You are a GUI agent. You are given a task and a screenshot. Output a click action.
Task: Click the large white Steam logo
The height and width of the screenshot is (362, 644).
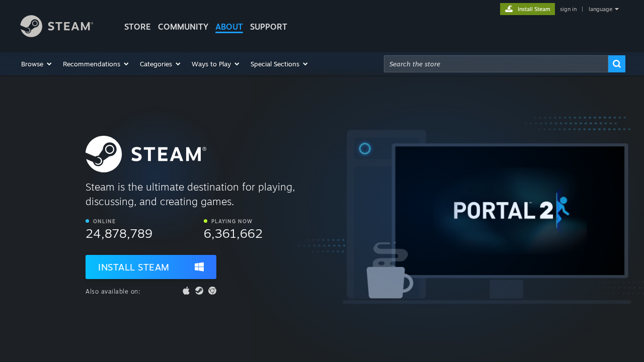[146, 154]
